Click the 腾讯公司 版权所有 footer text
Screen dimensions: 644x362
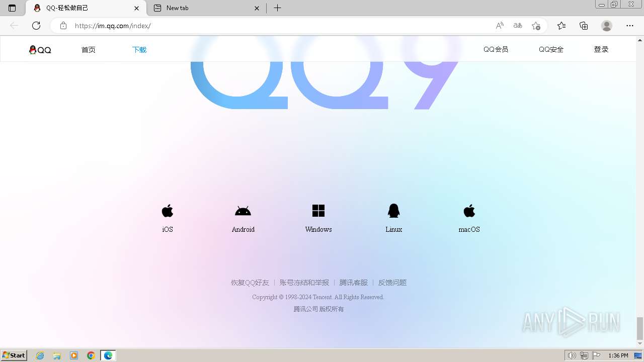pos(318,309)
